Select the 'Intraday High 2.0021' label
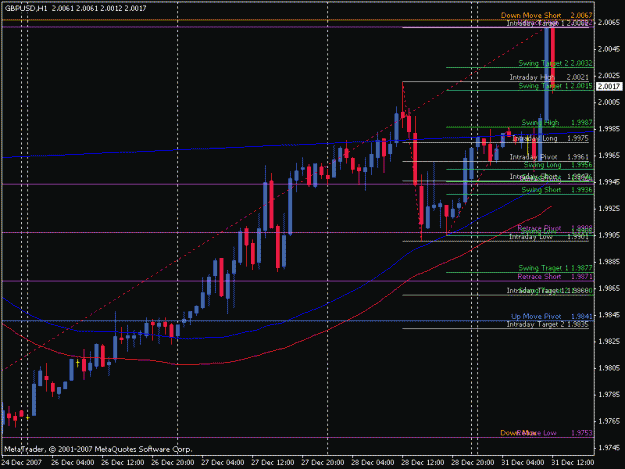Image resolution: width=625 pixels, height=469 pixels. 549,77
